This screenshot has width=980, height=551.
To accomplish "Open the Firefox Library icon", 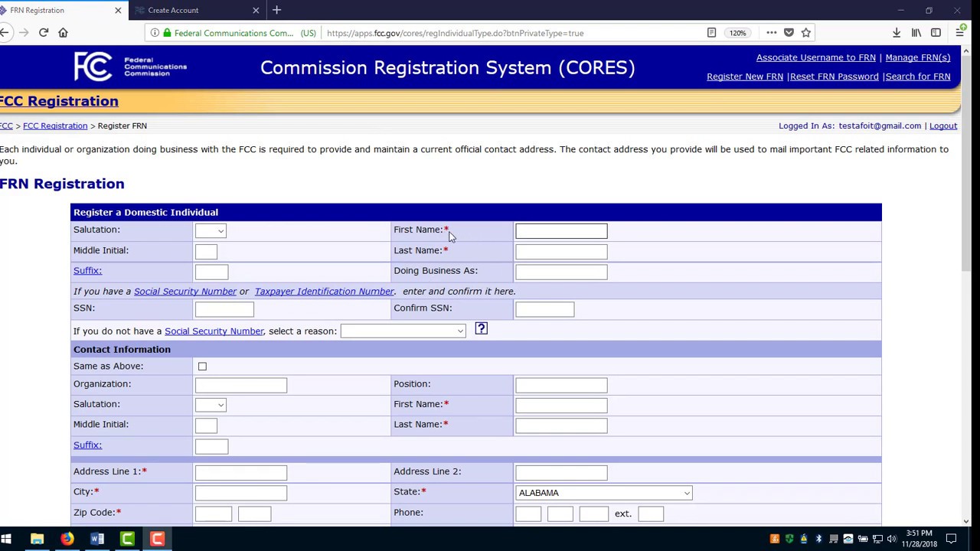I will pyautogui.click(x=916, y=33).
